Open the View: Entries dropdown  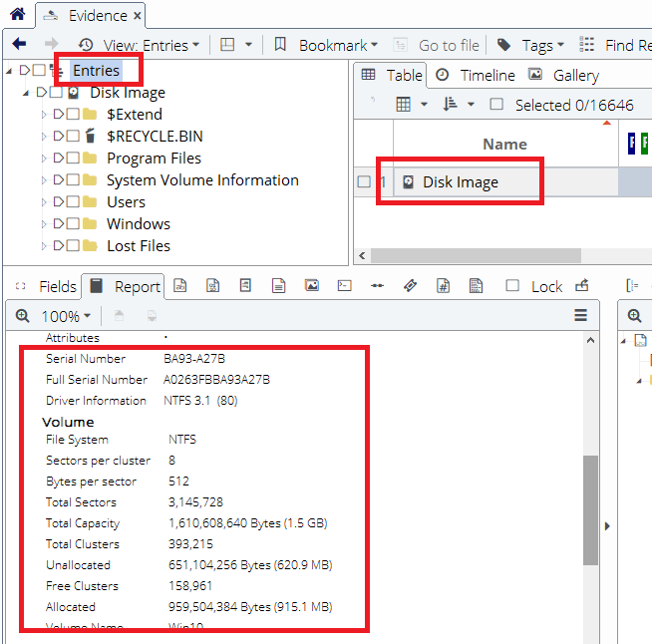click(x=140, y=45)
